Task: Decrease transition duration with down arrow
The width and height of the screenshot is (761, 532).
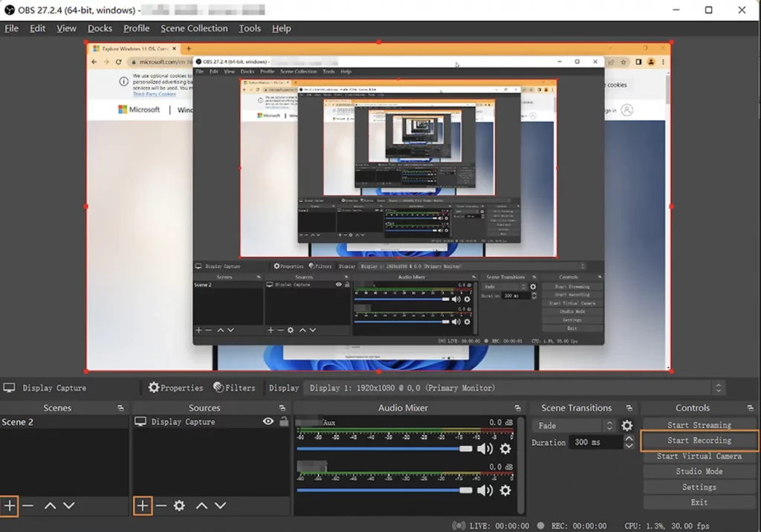Action: pos(629,446)
